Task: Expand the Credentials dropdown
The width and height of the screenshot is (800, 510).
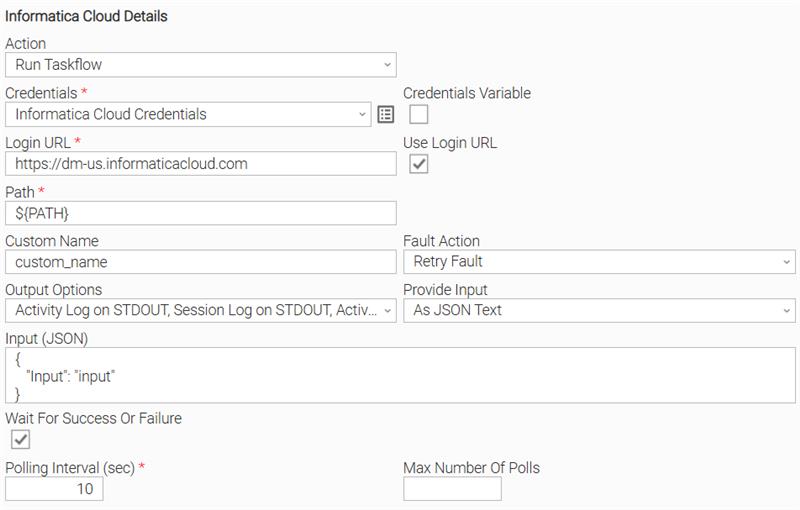Action: 188,114
